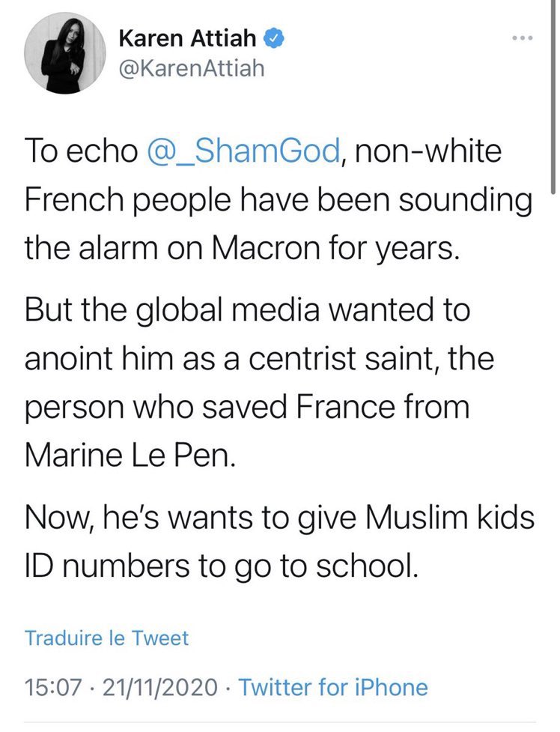Click the Karen Attiah display name
Image resolution: width=560 pixels, height=732 pixels.
click(192, 37)
